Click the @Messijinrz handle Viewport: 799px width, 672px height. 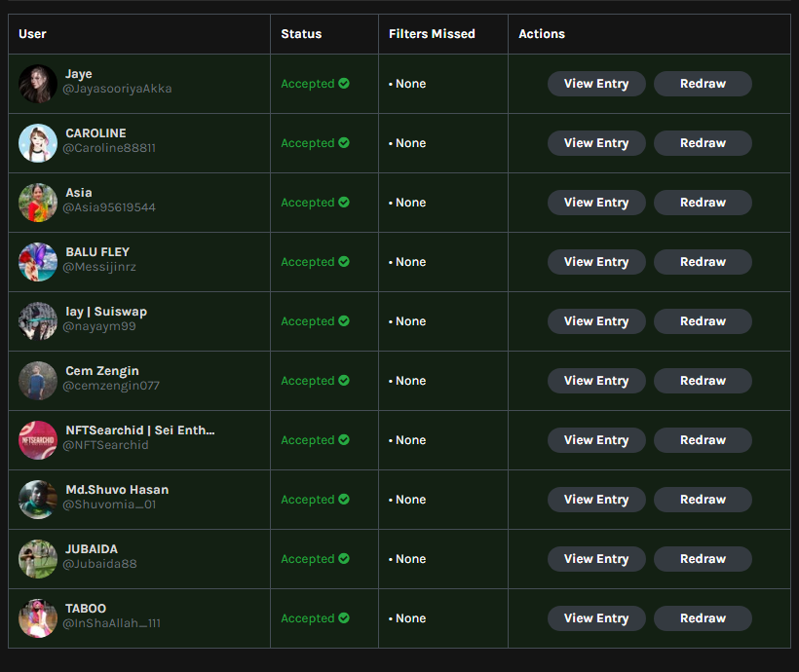(99, 267)
